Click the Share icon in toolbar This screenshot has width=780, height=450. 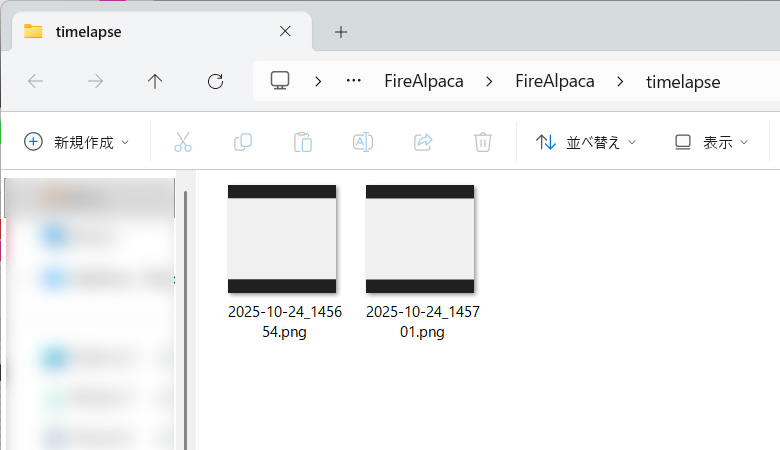click(422, 142)
